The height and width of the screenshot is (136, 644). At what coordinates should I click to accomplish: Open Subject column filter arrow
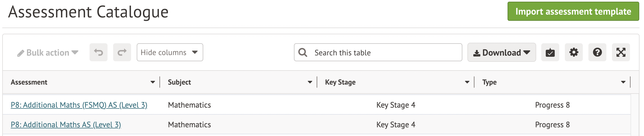pos(310,82)
